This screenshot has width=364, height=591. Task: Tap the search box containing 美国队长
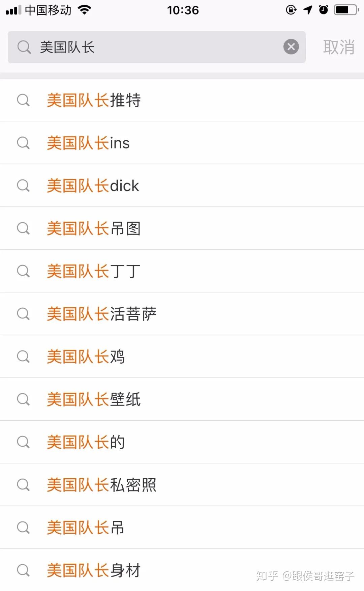155,47
